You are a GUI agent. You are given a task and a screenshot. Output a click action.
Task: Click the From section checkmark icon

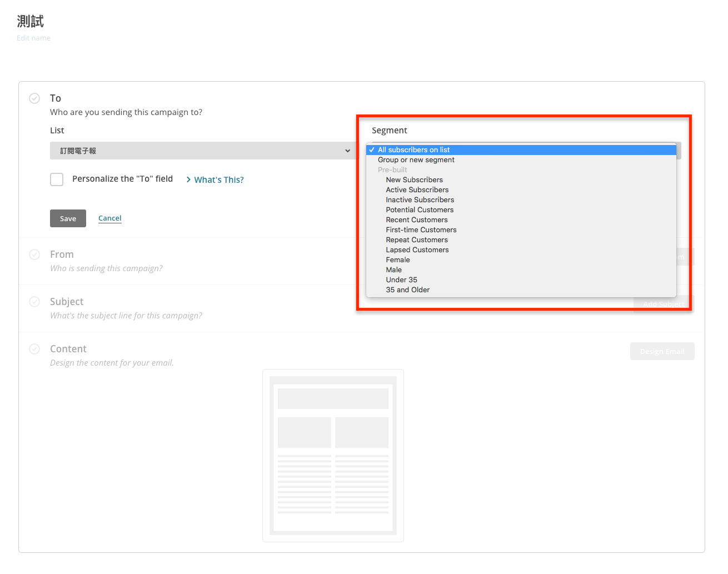click(34, 254)
